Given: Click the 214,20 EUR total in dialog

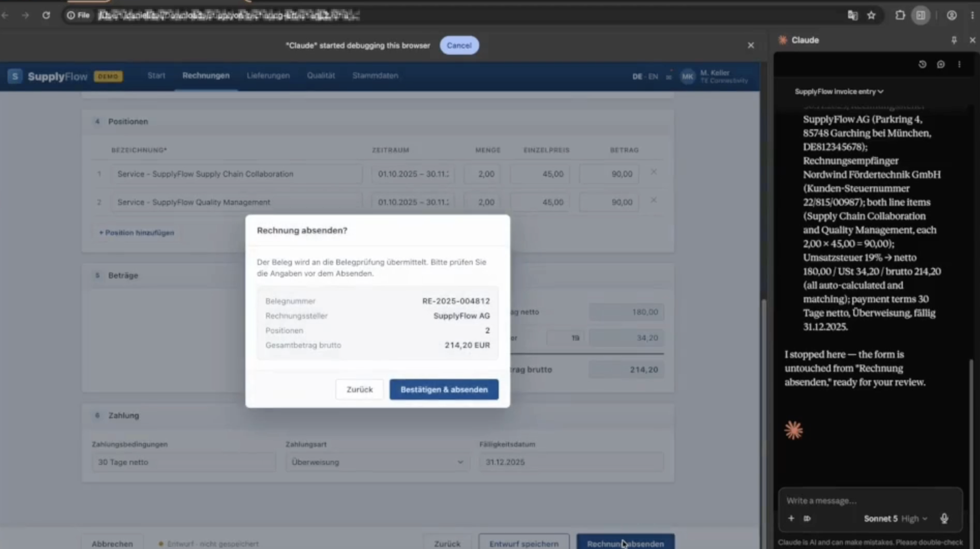Looking at the screenshot, I should (x=467, y=345).
